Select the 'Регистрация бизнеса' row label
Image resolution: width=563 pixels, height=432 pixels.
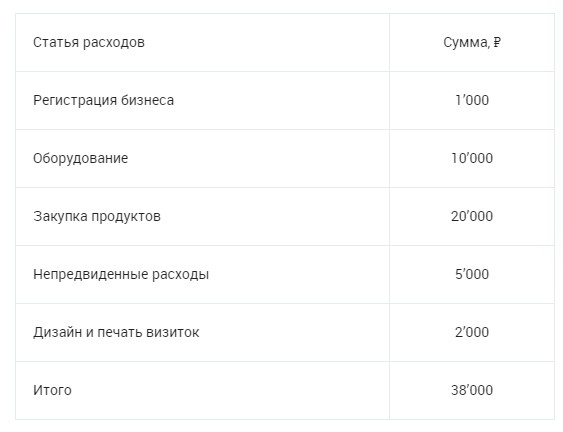coord(103,100)
